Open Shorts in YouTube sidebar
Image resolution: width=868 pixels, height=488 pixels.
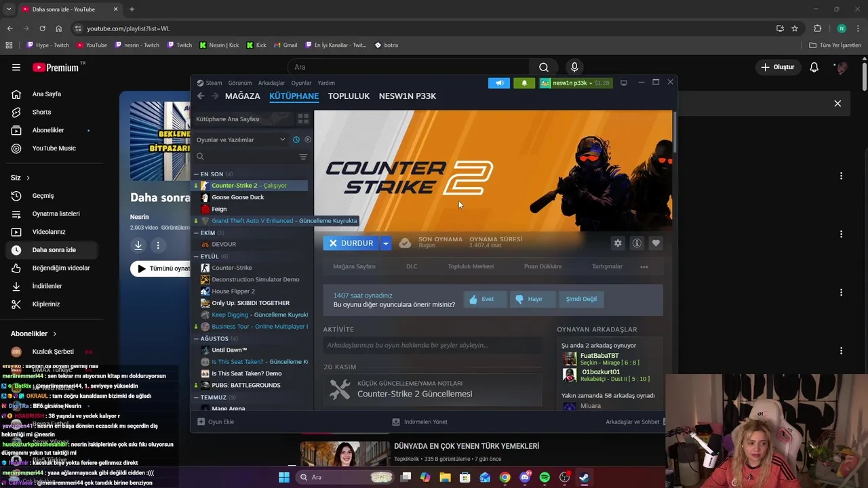pyautogui.click(x=41, y=112)
